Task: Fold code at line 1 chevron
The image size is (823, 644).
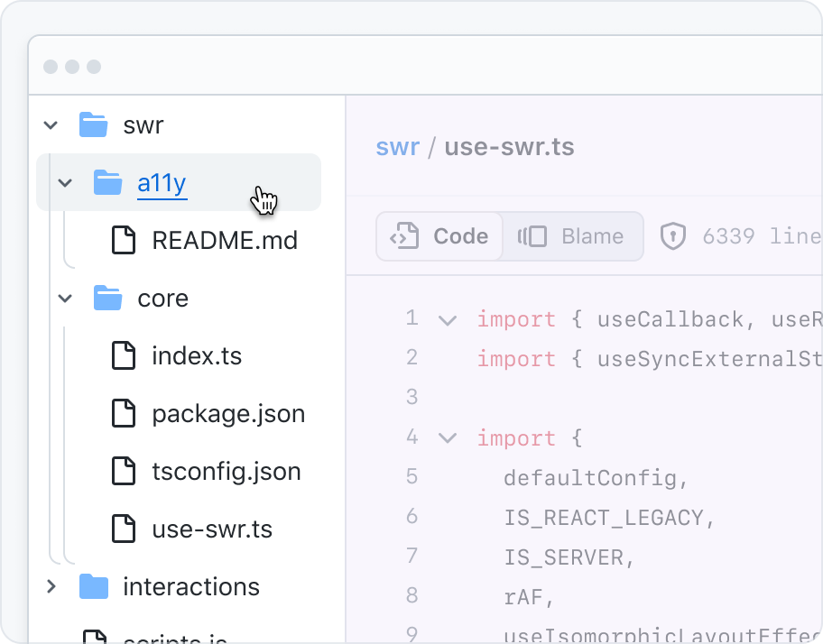Action: [448, 320]
